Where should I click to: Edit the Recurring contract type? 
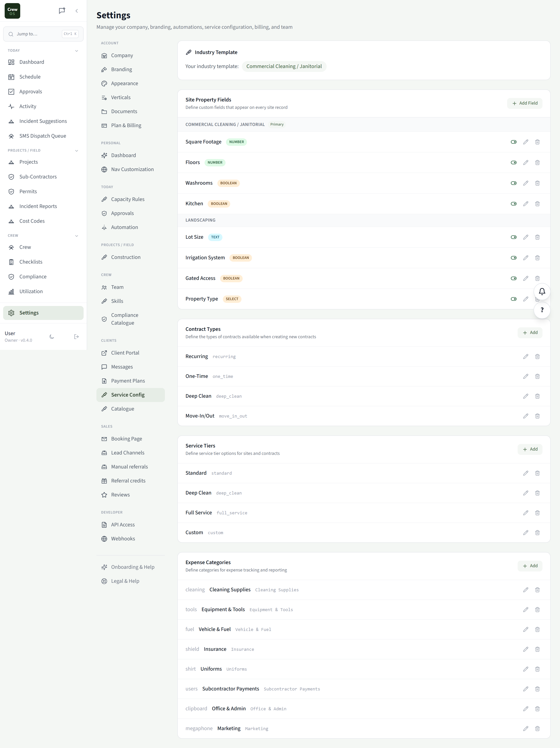526,357
